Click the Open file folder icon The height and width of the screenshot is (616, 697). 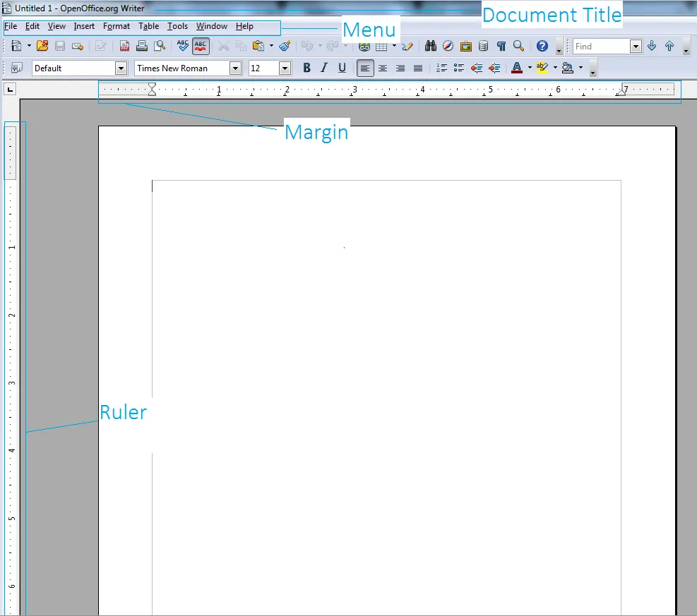coord(42,46)
